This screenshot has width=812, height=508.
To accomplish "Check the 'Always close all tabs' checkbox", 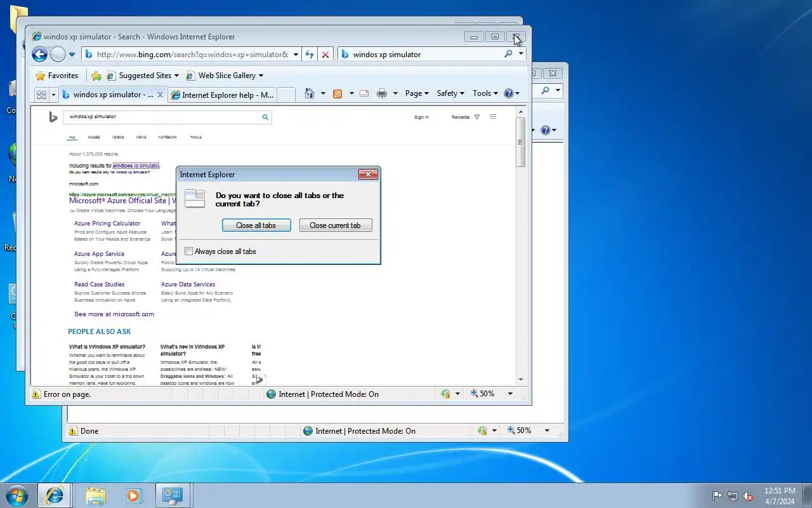I will [188, 251].
